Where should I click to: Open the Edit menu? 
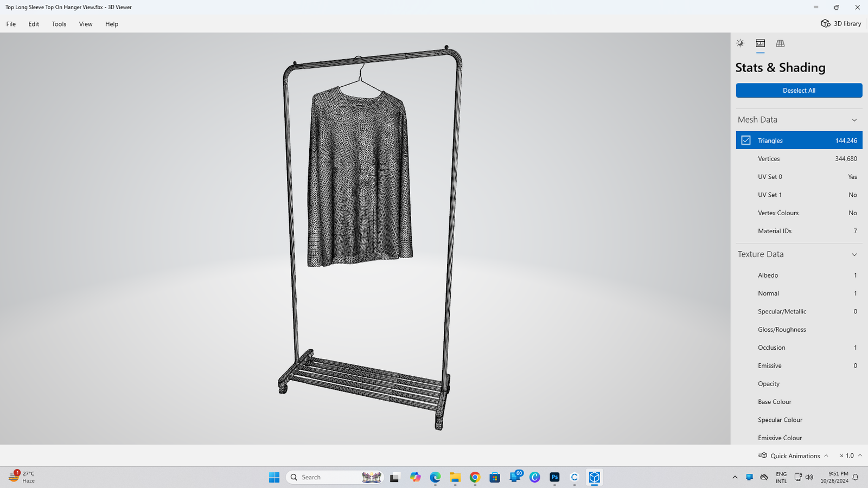[x=34, y=24]
